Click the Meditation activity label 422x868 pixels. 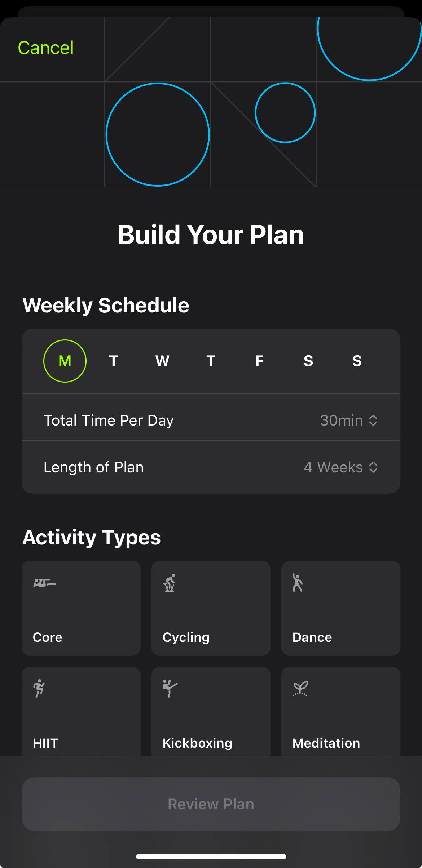point(326,743)
